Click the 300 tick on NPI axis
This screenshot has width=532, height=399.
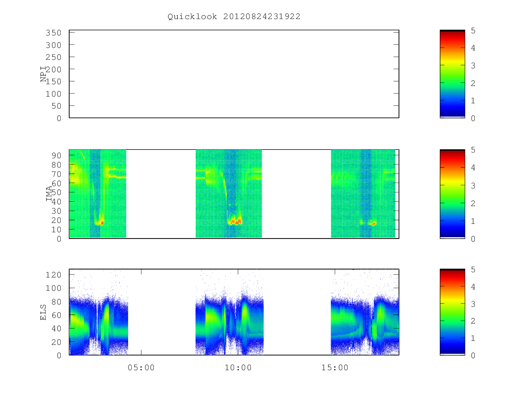click(x=53, y=45)
